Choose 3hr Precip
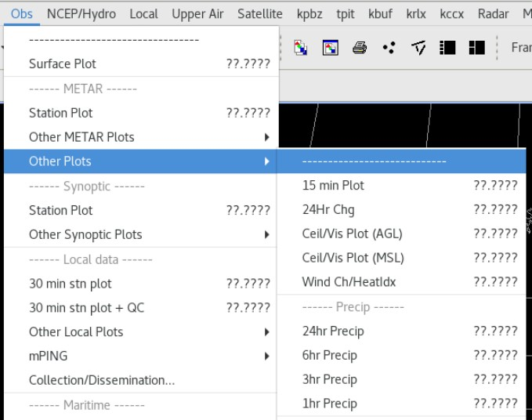 click(x=402, y=379)
